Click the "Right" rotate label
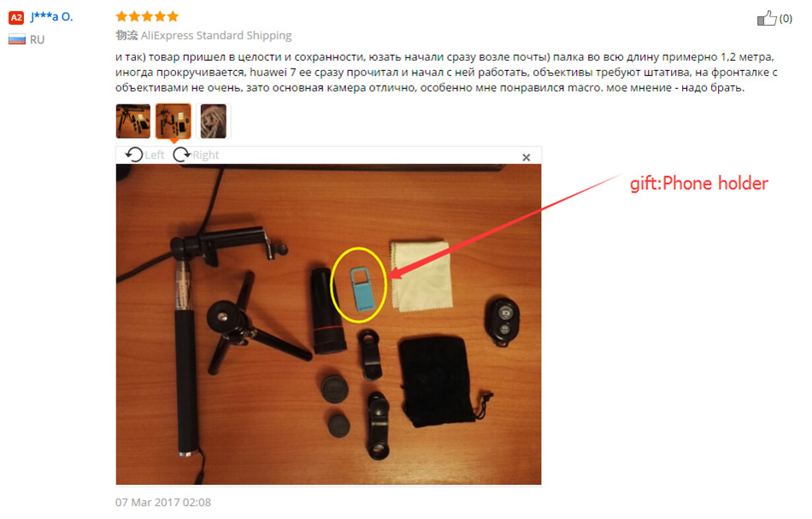The height and width of the screenshot is (519, 812). 206,155
